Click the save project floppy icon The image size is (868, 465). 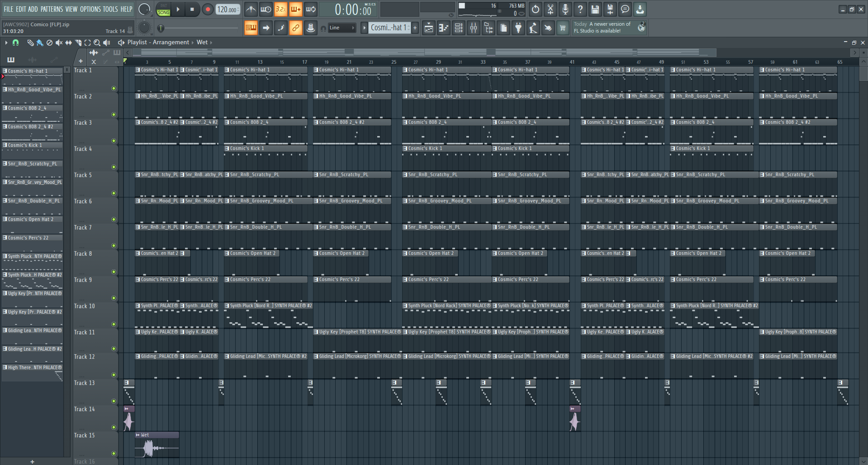click(x=595, y=9)
